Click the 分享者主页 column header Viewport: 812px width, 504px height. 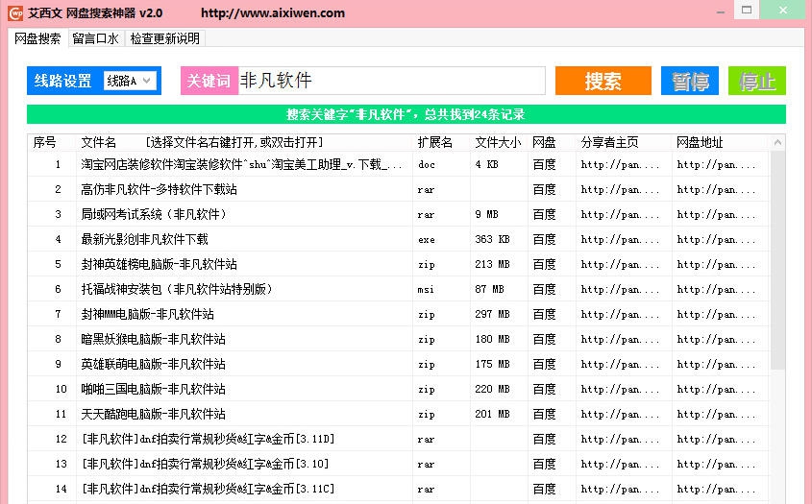click(609, 142)
